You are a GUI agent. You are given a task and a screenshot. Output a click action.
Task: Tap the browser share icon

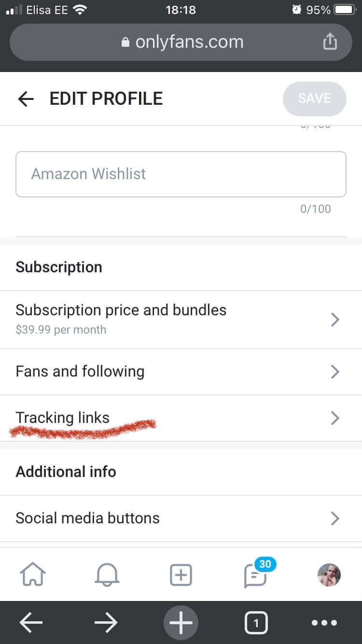tap(330, 42)
